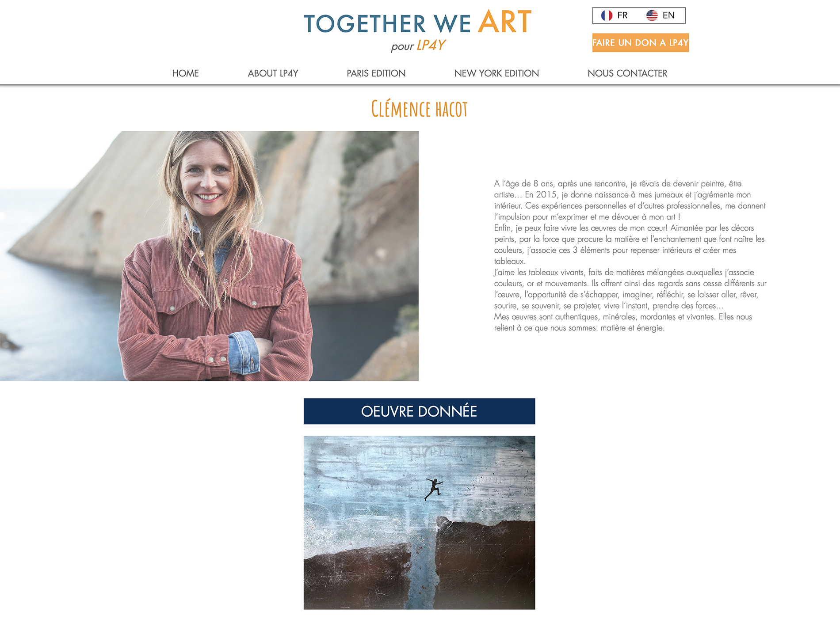This screenshot has height=619, width=840.
Task: Open the donated jumping figure painting
Action: click(419, 523)
